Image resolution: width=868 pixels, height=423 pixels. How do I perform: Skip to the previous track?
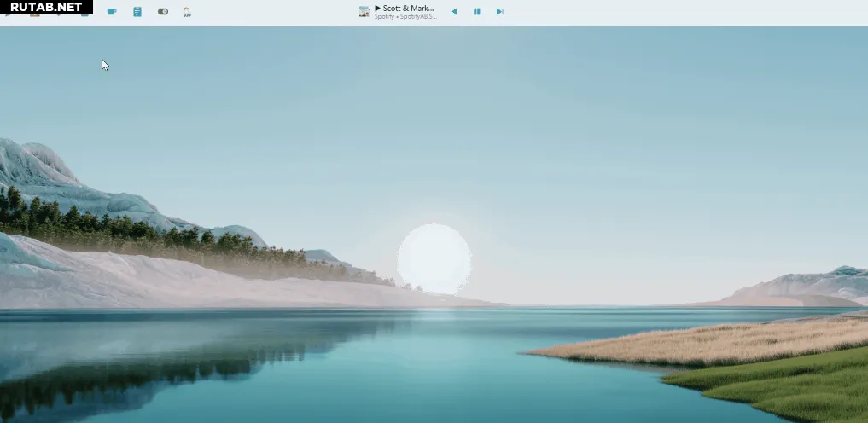point(454,12)
